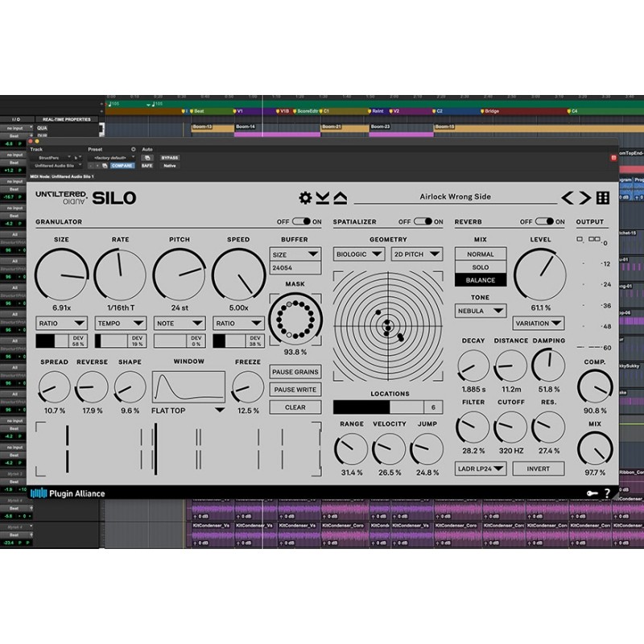
Task: Click the COMPARE button
Action: point(122,166)
